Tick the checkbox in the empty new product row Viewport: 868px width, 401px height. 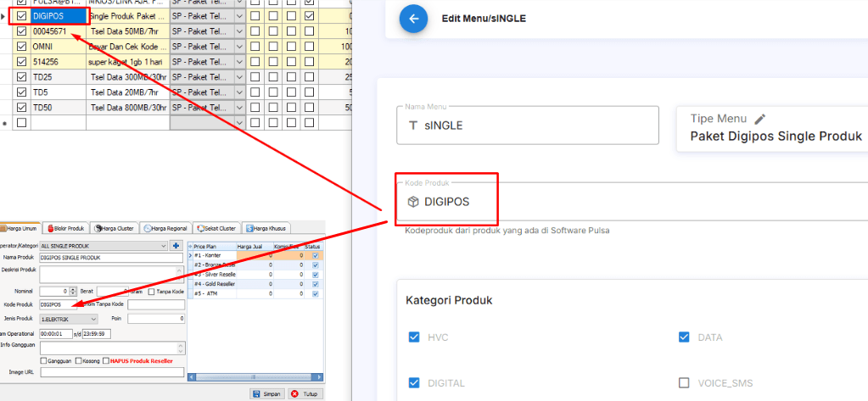pyautogui.click(x=21, y=122)
